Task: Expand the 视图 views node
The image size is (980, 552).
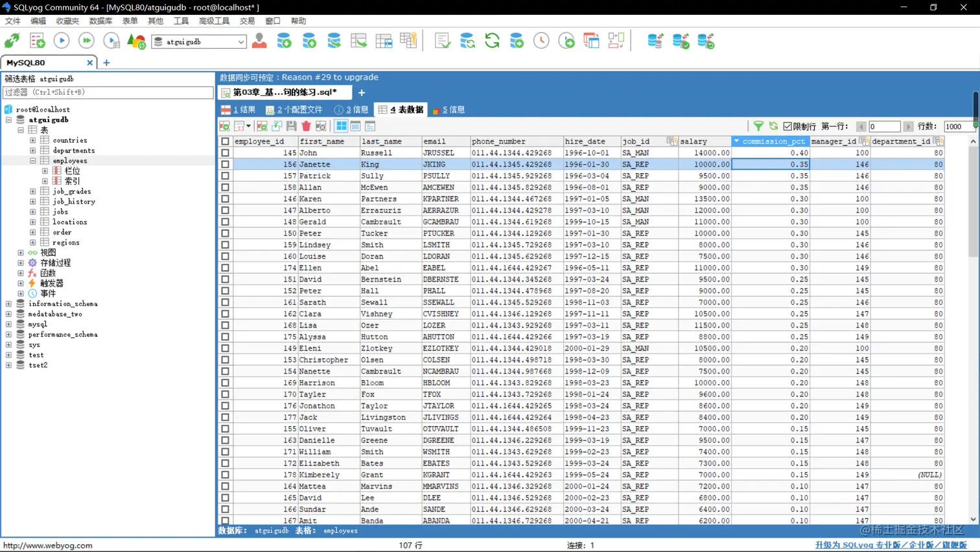Action: [x=21, y=253]
